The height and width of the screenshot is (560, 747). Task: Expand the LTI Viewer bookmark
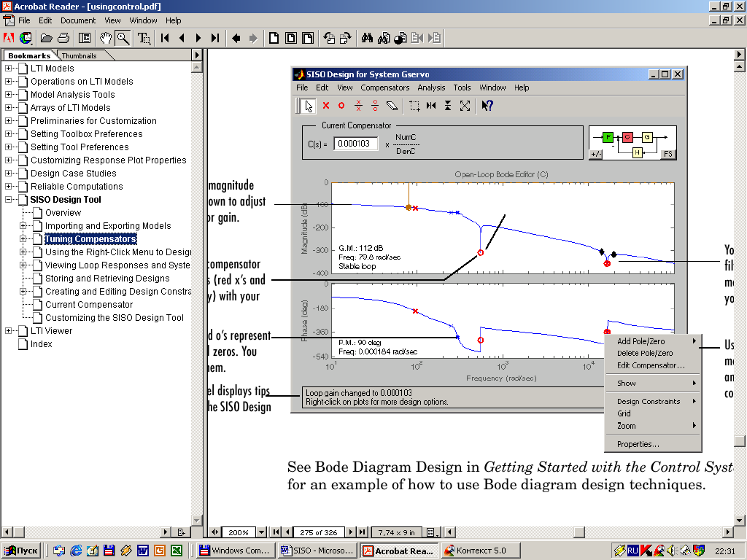pos(9,330)
